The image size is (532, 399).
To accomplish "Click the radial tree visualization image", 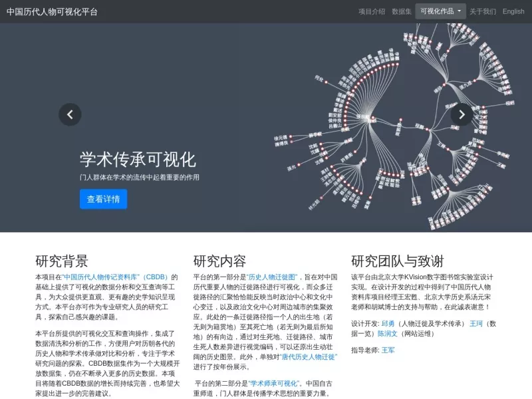I will coord(394,127).
